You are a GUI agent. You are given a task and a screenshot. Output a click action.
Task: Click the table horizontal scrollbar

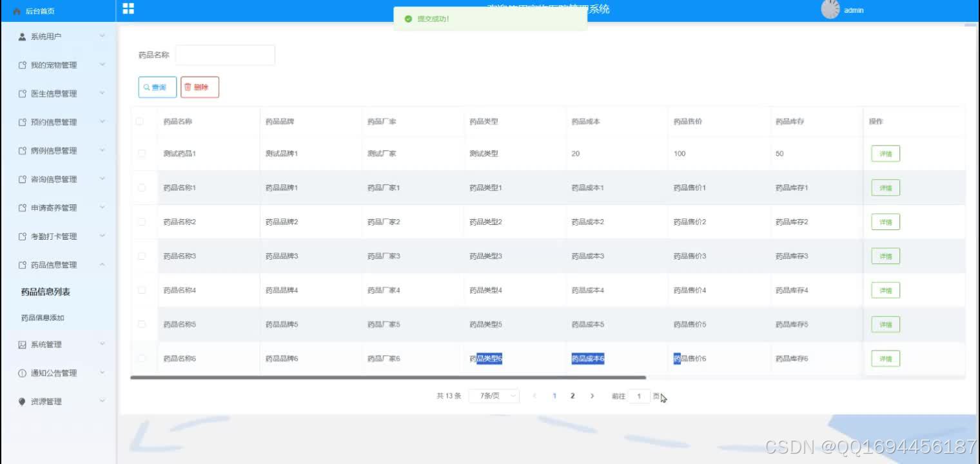click(x=388, y=378)
